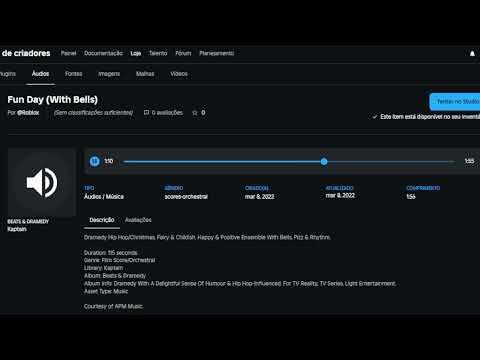Click the Courtesy of APM Music text
Image resolution: width=480 pixels, height=360 pixels.
click(114, 306)
